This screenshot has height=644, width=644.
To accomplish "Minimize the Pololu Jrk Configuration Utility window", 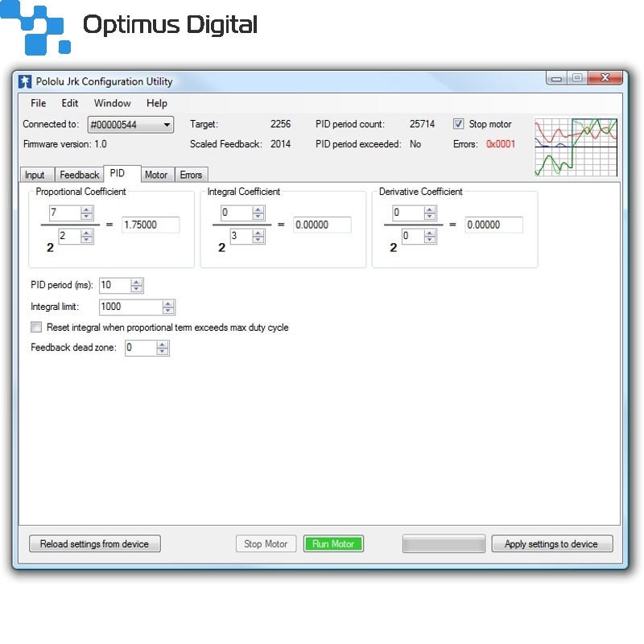I will [556, 78].
